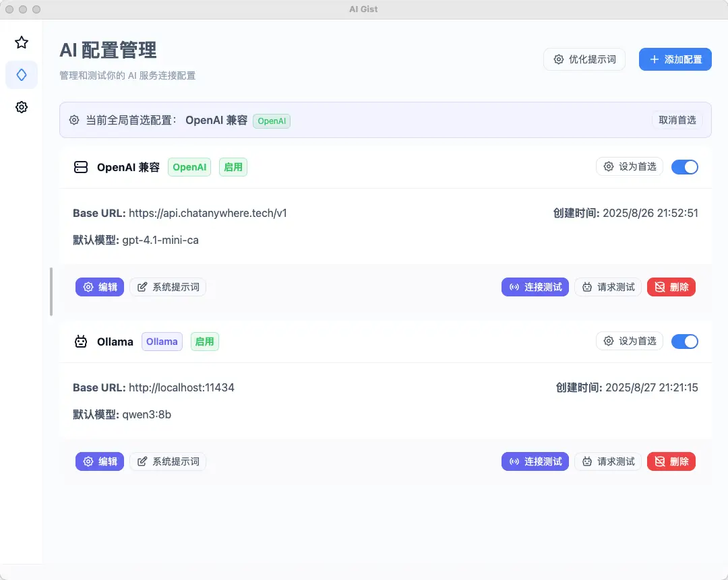Image resolution: width=728 pixels, height=580 pixels.
Task: Run 连接测试 for OpenAI 兼容
Action: pyautogui.click(x=535, y=287)
